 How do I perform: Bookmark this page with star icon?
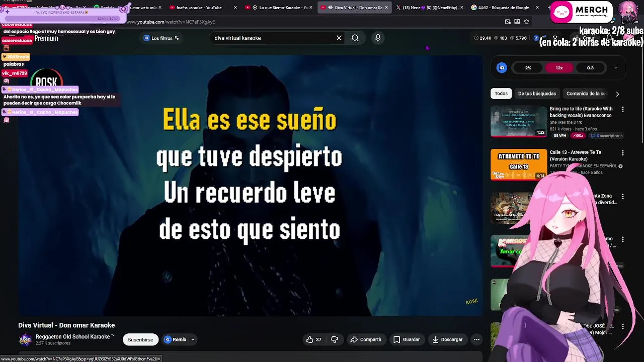(x=526, y=22)
